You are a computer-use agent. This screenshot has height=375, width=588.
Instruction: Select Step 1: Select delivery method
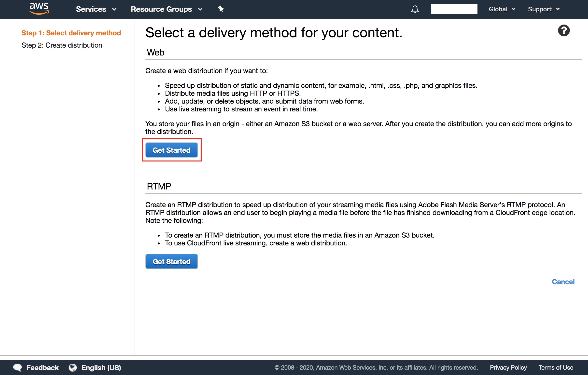71,33
